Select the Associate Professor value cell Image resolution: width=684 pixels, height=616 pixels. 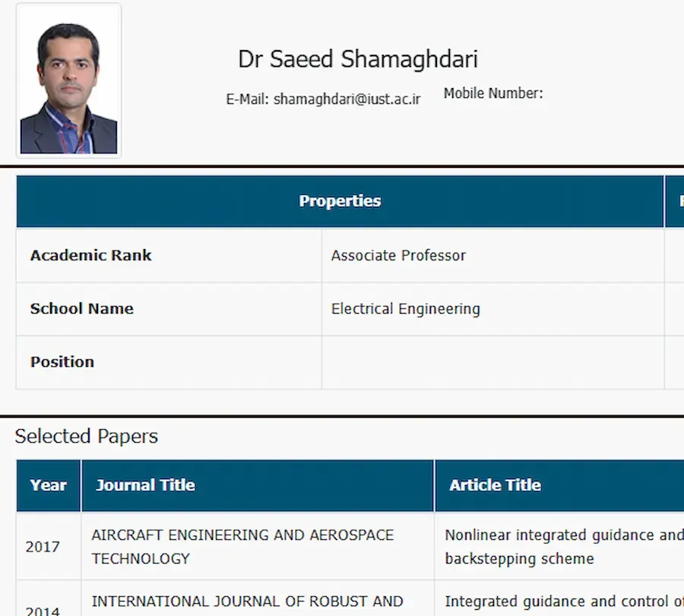[x=398, y=256]
